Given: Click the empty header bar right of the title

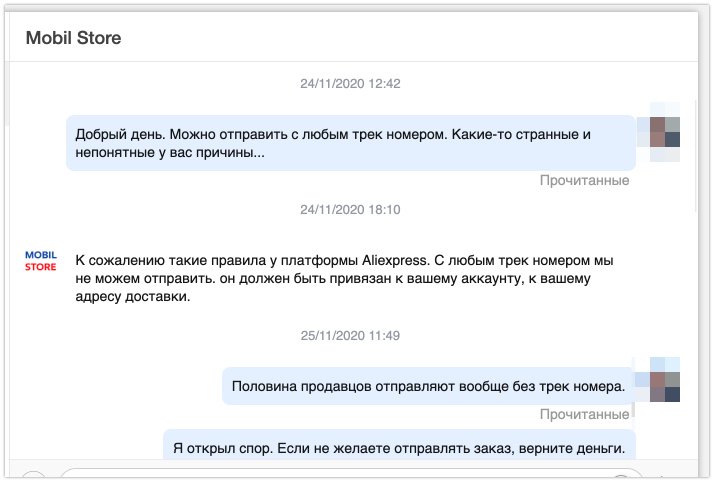Looking at the screenshot, I should (410, 38).
